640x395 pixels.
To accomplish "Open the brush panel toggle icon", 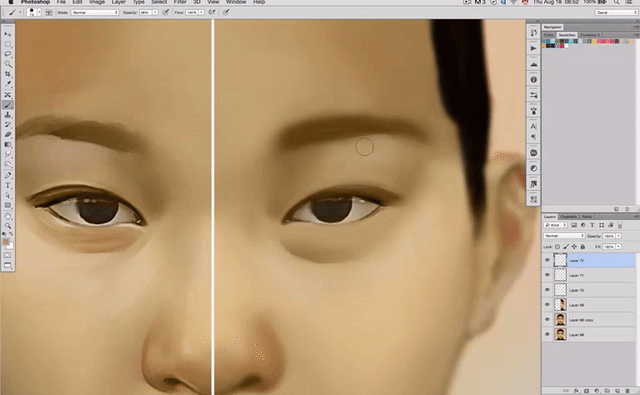I will tap(49, 12).
